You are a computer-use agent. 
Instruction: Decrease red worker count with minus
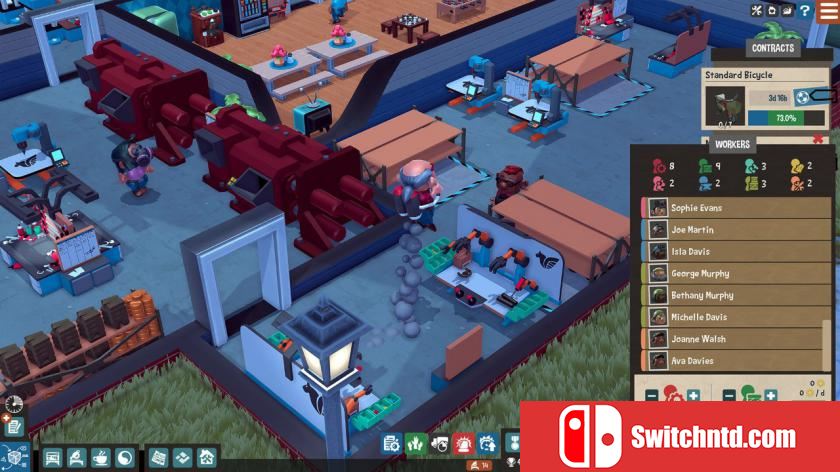tap(651, 396)
